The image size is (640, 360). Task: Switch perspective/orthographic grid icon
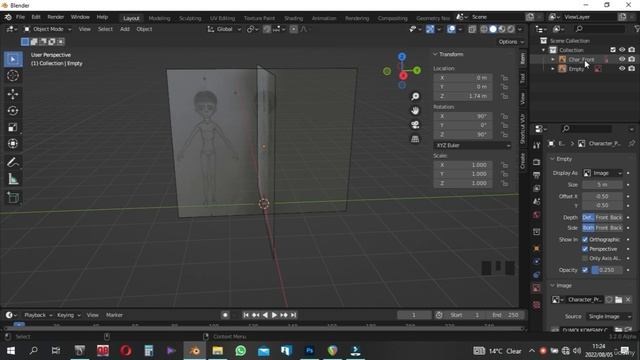tap(415, 139)
